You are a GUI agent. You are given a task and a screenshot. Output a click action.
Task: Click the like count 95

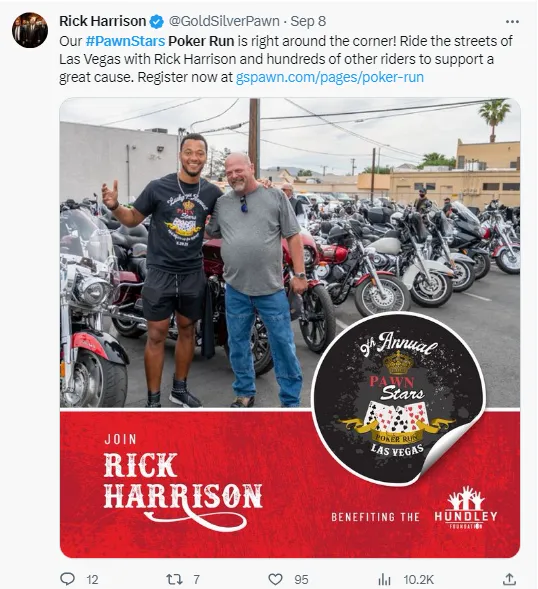click(301, 580)
